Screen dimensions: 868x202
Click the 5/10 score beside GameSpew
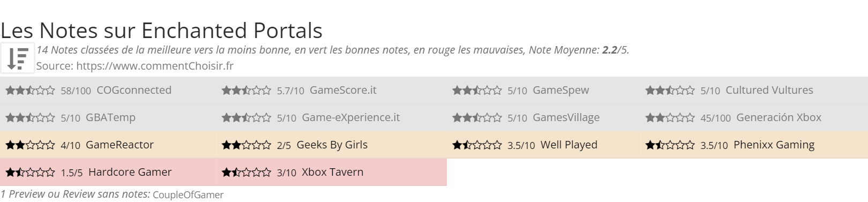pos(517,91)
